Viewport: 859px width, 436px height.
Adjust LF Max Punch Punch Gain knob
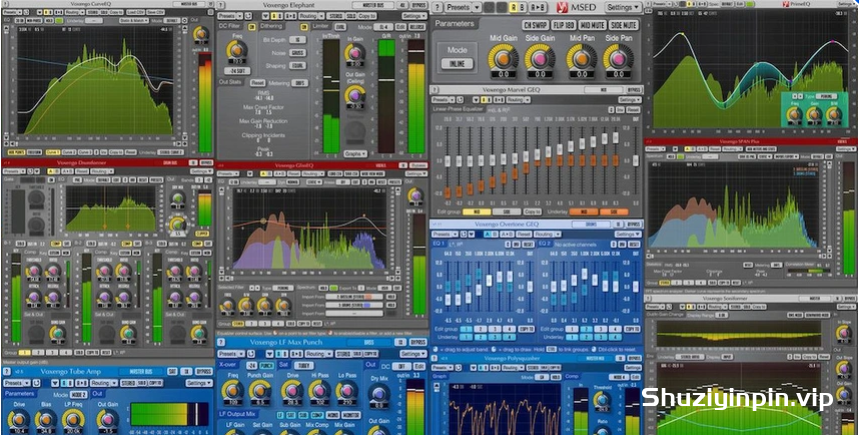click(x=260, y=390)
